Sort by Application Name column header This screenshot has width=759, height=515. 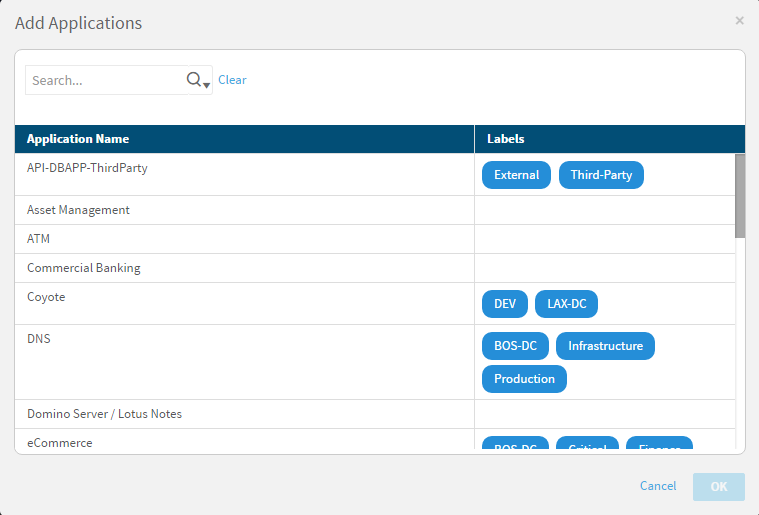[x=78, y=139]
